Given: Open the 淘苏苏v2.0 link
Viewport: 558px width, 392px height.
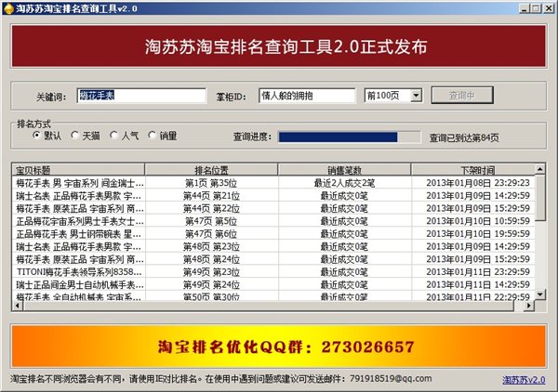Looking at the screenshot, I should pyautogui.click(x=524, y=380).
